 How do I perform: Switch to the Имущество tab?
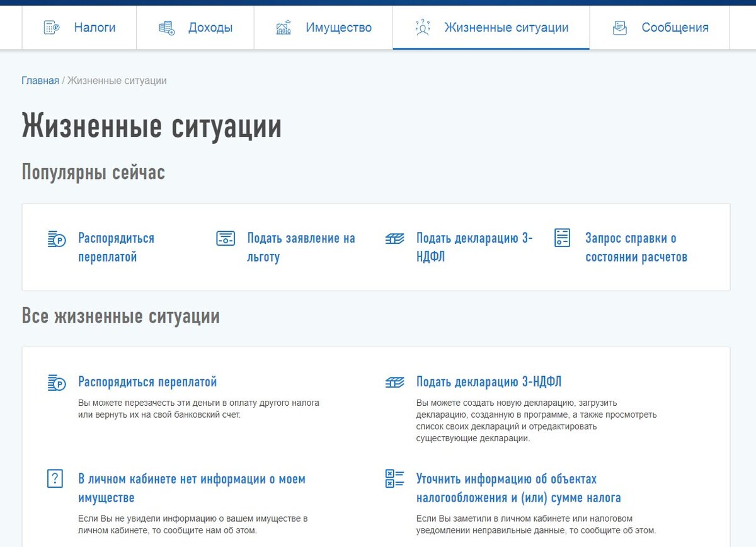coord(324,28)
